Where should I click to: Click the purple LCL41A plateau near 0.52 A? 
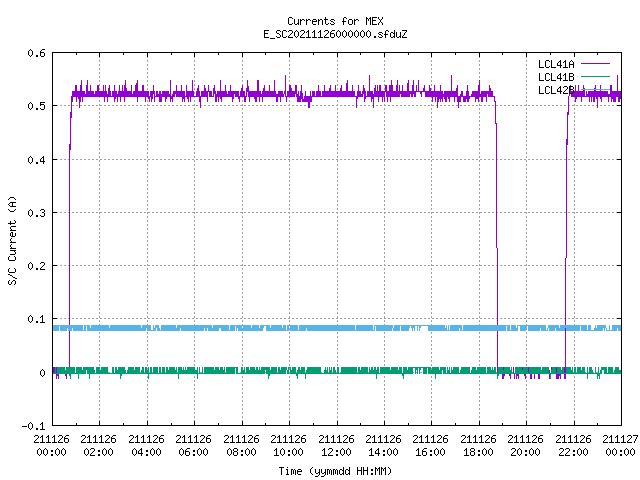[282, 94]
